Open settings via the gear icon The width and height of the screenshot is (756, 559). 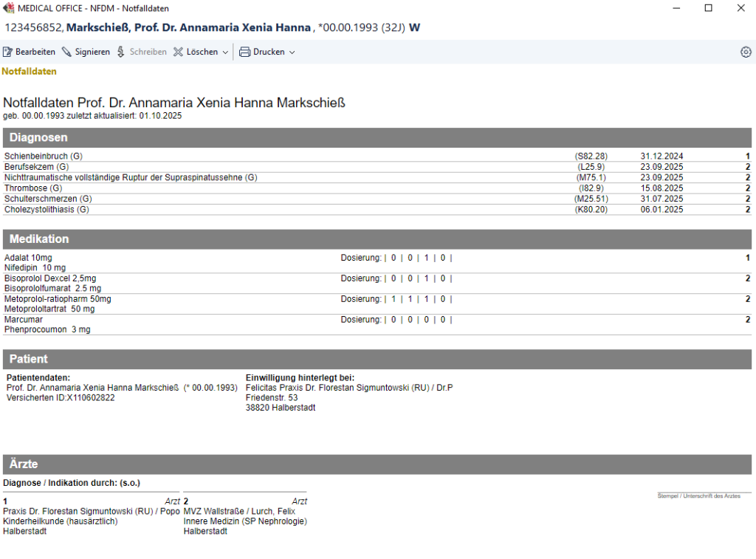(x=746, y=52)
